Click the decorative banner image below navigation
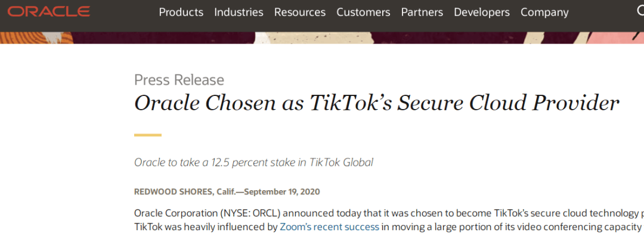The height and width of the screenshot is (245, 644). [322, 38]
